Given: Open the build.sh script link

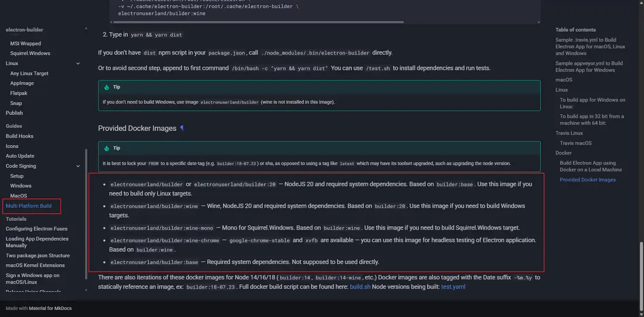Looking at the screenshot, I should (x=360, y=287).
